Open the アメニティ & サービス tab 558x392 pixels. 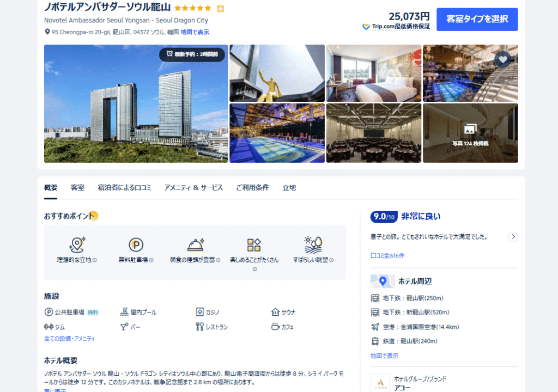click(193, 187)
